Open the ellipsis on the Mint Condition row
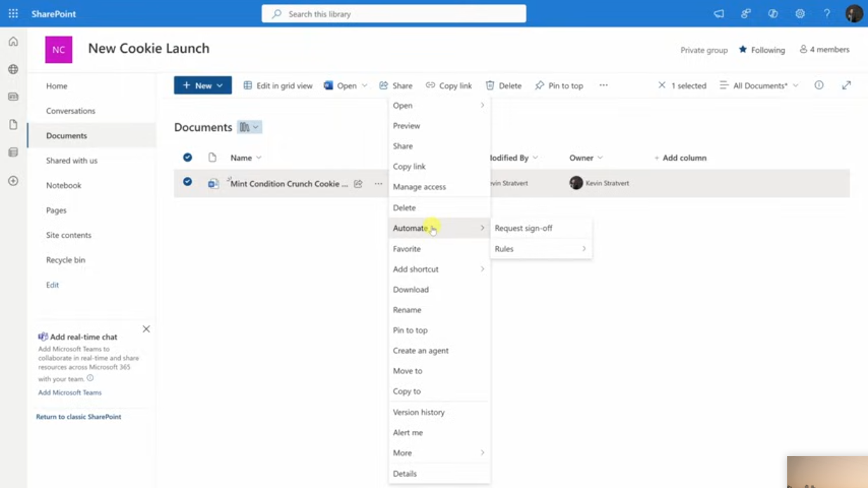This screenshot has width=868, height=488. coord(378,184)
